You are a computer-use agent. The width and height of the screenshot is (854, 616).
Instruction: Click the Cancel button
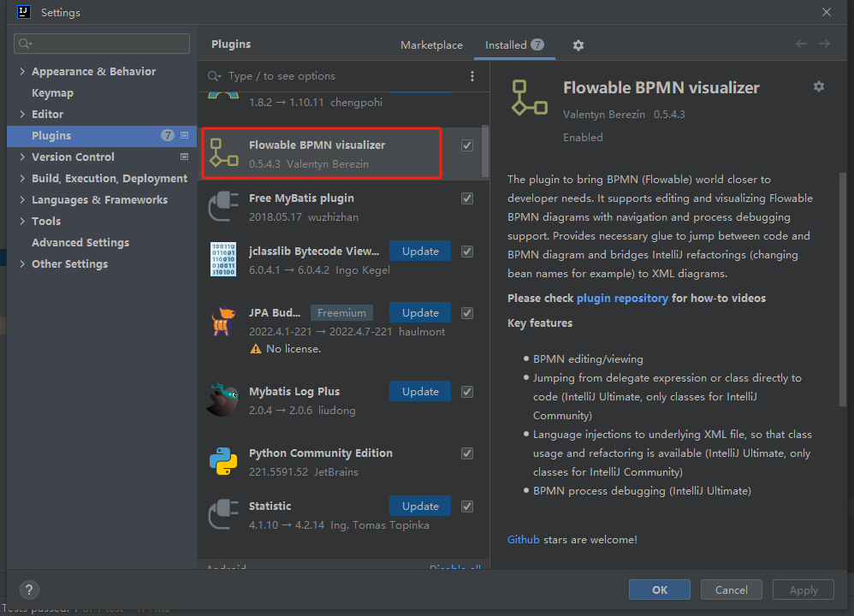coord(731,589)
